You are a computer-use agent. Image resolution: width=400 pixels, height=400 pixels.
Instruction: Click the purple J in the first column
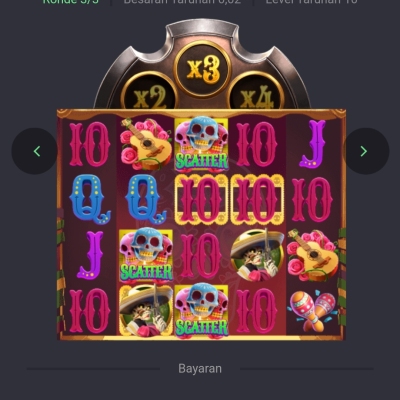click(90, 255)
